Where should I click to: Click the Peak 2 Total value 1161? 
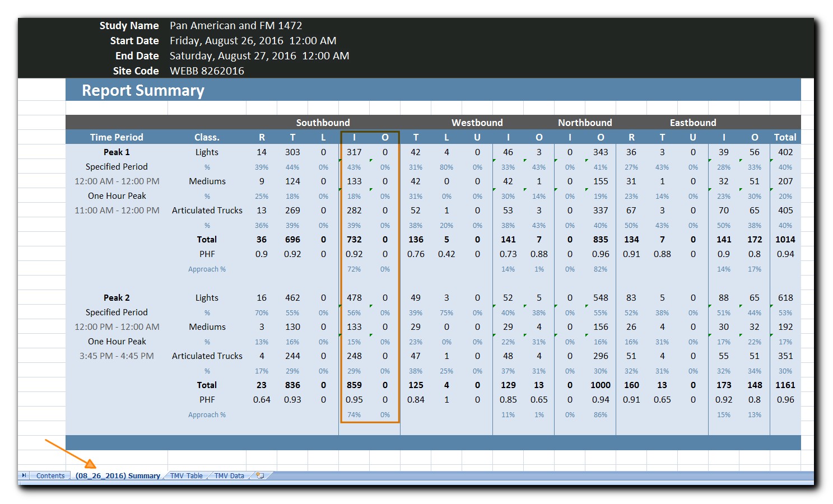(785, 385)
